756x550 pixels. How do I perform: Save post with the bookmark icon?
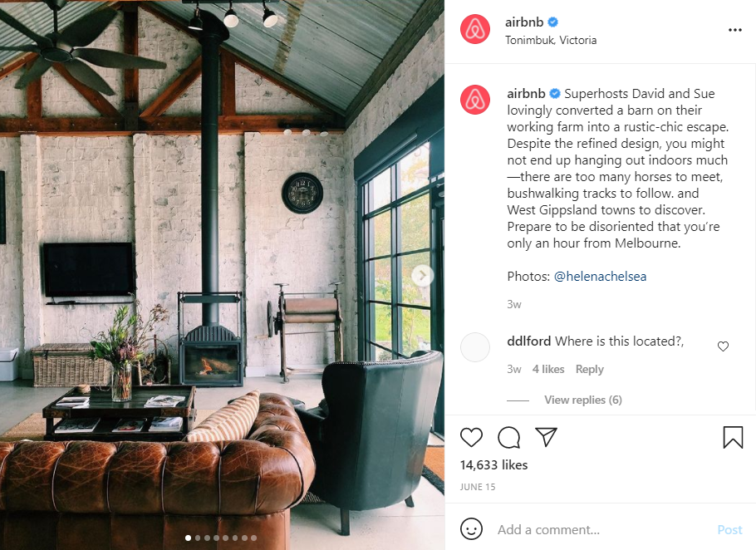pyautogui.click(x=733, y=437)
